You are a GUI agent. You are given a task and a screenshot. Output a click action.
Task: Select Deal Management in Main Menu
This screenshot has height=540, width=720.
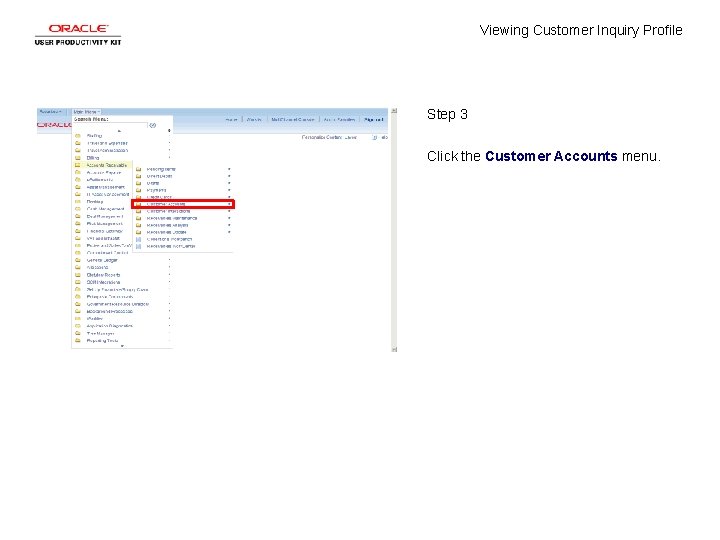(x=105, y=216)
